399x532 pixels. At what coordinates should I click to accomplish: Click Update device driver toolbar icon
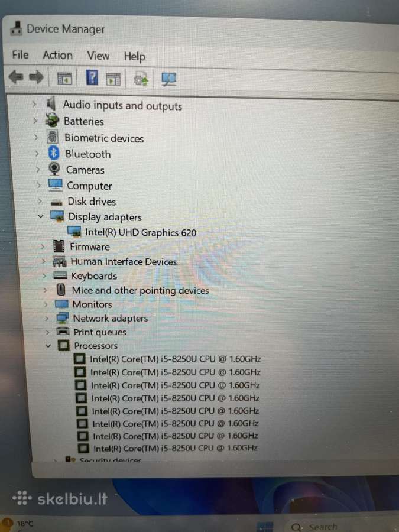pyautogui.click(x=141, y=79)
